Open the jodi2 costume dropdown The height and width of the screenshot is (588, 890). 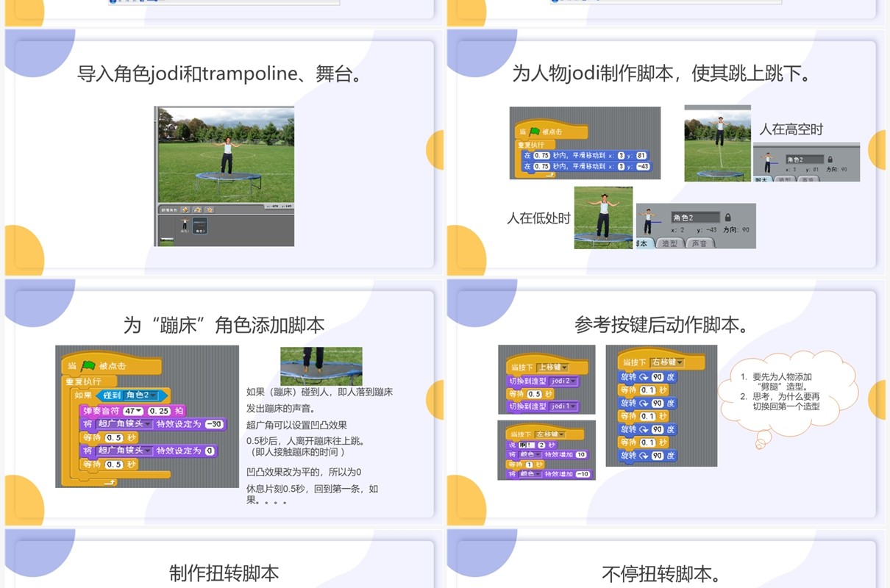563,381
